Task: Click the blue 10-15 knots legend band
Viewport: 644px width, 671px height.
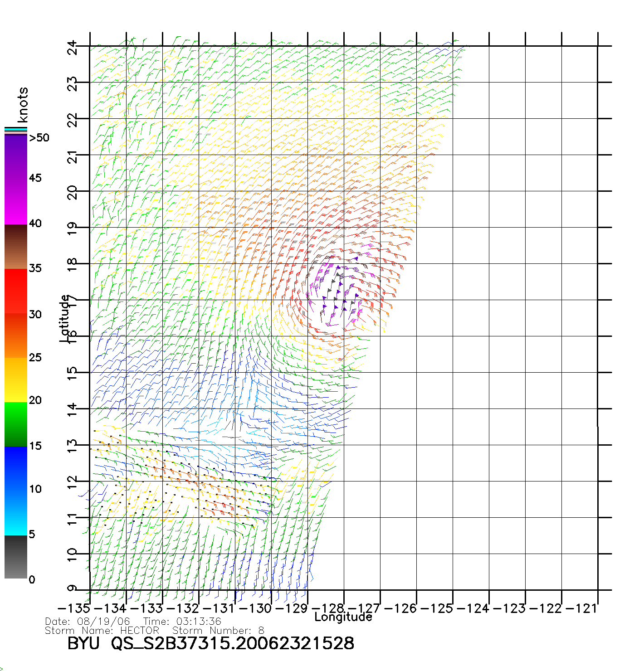Action: coord(16,467)
